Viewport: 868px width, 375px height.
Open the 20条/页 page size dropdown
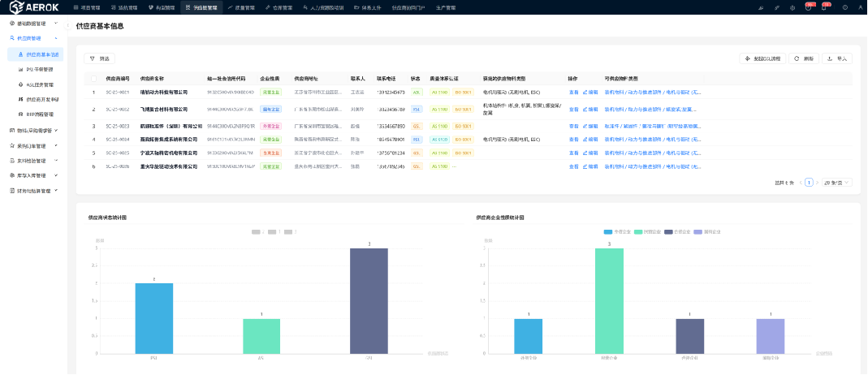pyautogui.click(x=836, y=183)
